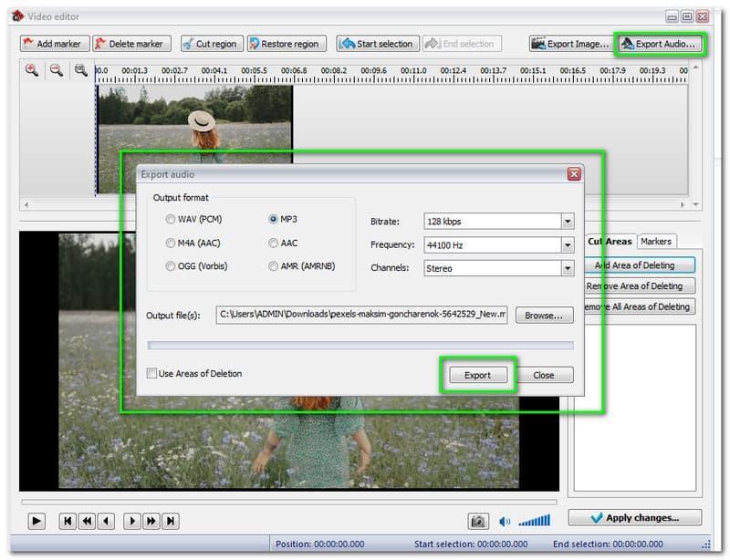Step forward one frame
Image resolution: width=730 pixels, height=560 pixels.
tap(132, 521)
